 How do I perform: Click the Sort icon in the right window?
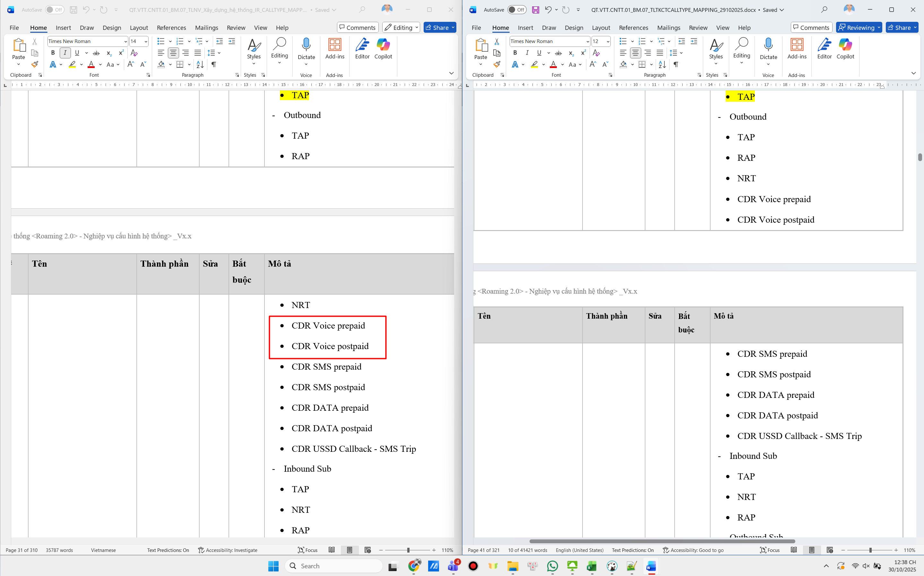tap(662, 64)
